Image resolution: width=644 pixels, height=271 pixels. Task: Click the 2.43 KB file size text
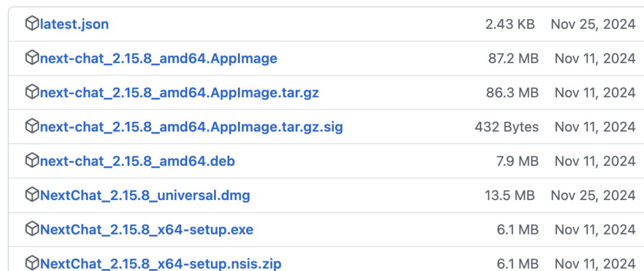510,24
